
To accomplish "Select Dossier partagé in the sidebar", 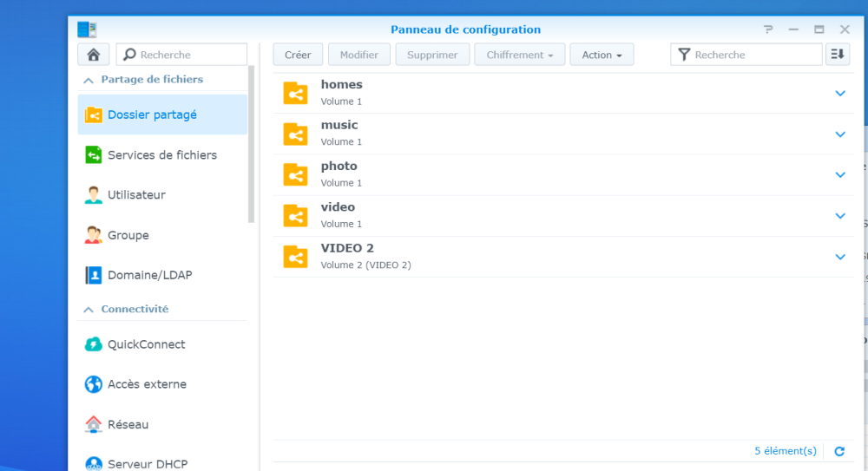I will [x=152, y=114].
